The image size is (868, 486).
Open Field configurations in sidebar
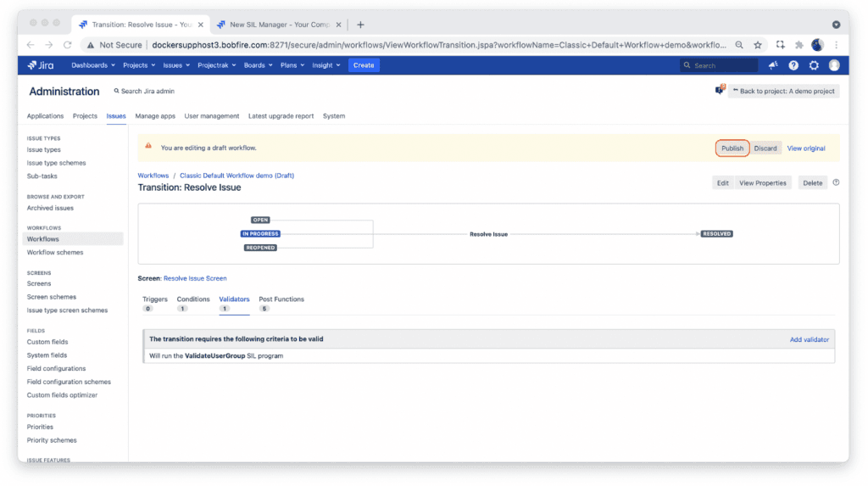point(56,368)
